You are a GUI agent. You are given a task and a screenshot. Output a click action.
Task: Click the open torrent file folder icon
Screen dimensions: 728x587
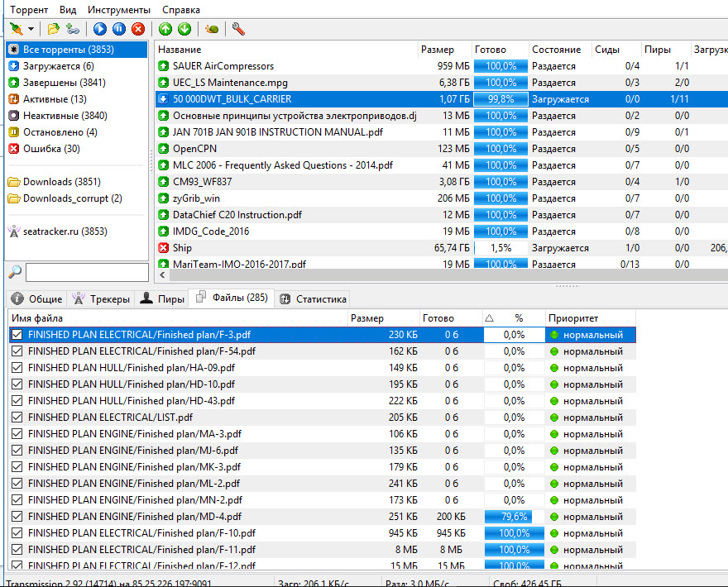tap(54, 29)
